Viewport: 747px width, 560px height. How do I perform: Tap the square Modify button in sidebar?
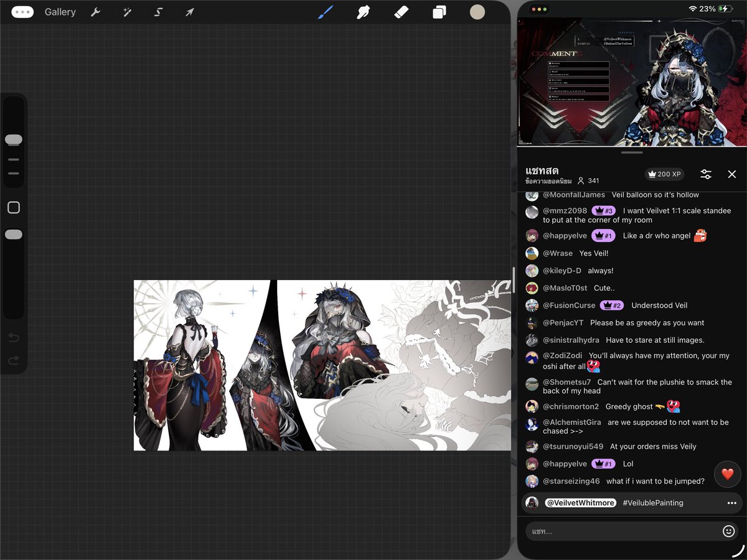pos(14,207)
